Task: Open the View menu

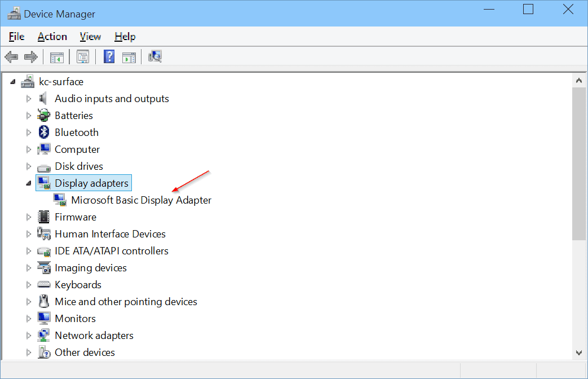Action: tap(90, 37)
